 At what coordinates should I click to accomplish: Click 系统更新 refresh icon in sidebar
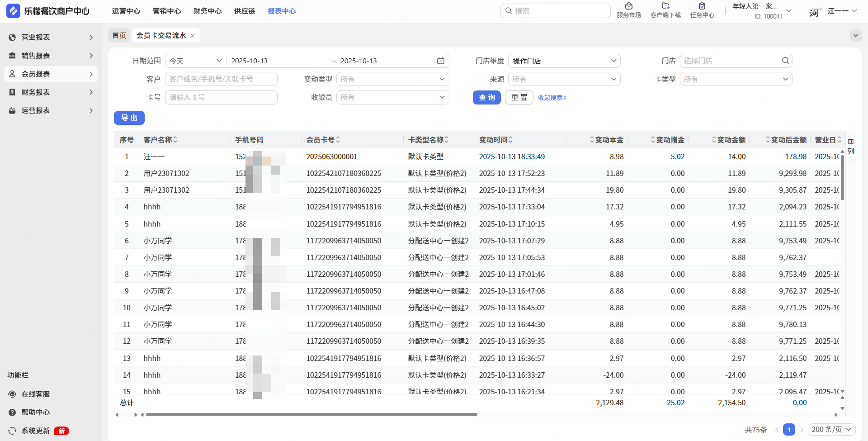(12, 431)
